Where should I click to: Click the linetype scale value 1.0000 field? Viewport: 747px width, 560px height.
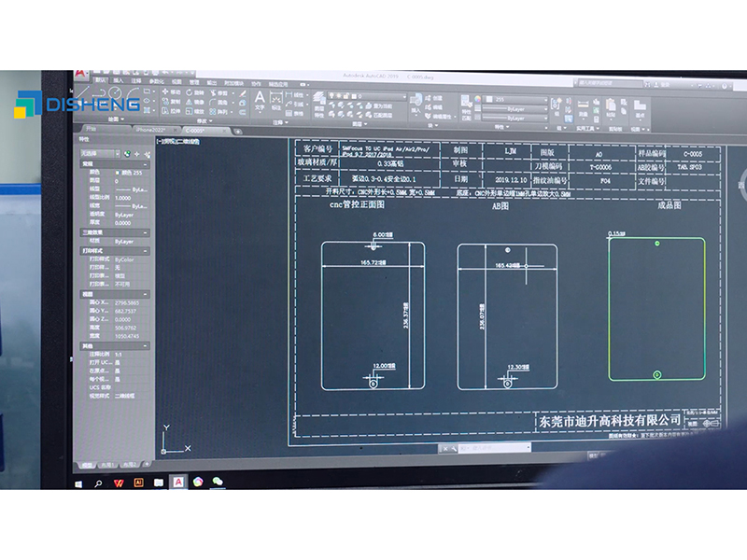pyautogui.click(x=124, y=198)
